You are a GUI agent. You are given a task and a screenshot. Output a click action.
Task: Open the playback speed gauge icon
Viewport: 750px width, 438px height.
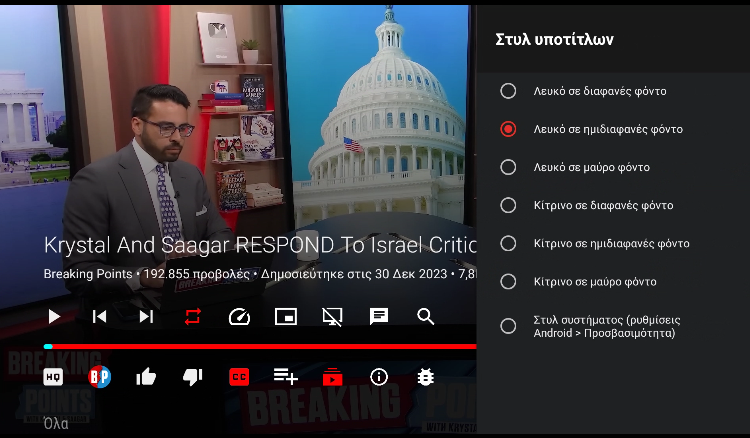pyautogui.click(x=239, y=317)
